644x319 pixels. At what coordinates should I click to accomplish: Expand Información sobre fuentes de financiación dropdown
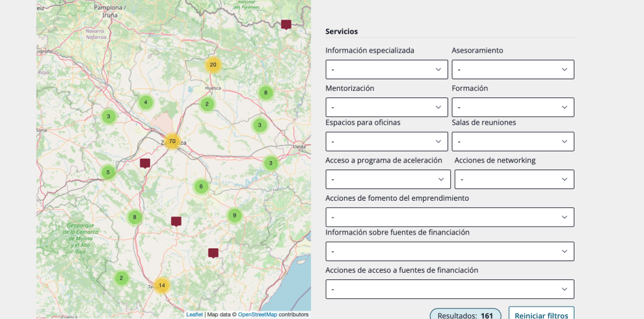[449, 251]
